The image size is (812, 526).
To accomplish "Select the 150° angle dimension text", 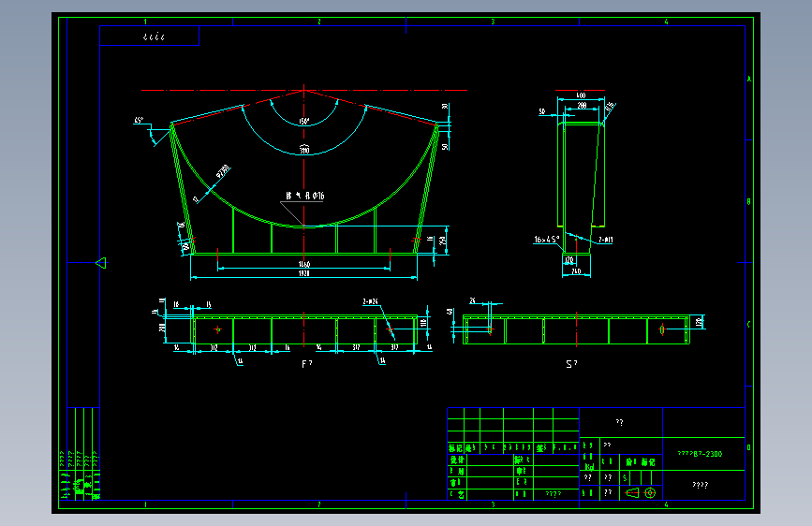I will click(304, 121).
